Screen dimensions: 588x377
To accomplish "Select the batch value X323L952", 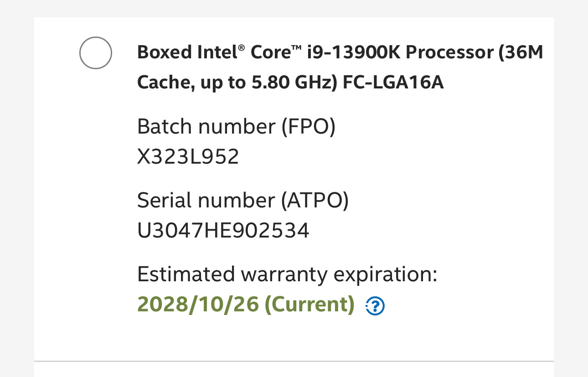I will 188,157.
